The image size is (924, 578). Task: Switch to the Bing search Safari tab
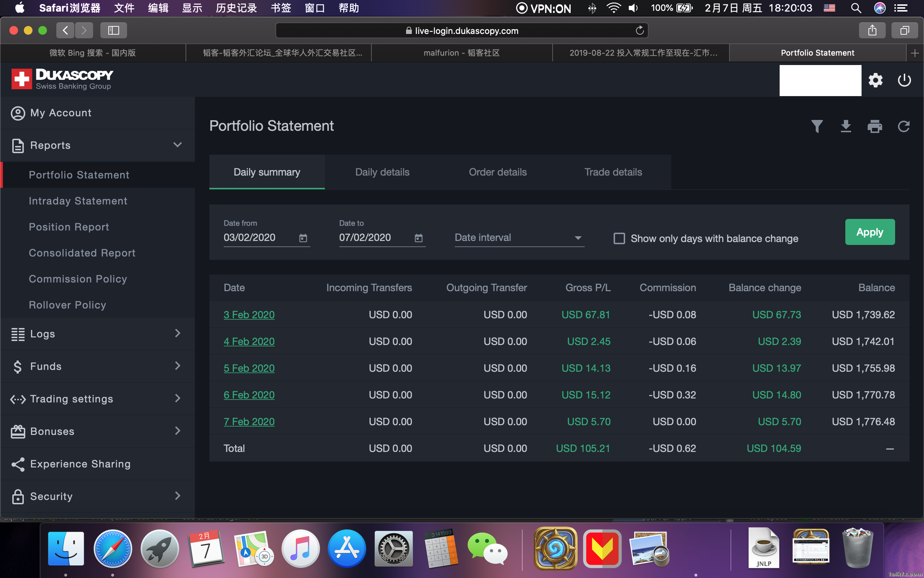pyautogui.click(x=93, y=53)
